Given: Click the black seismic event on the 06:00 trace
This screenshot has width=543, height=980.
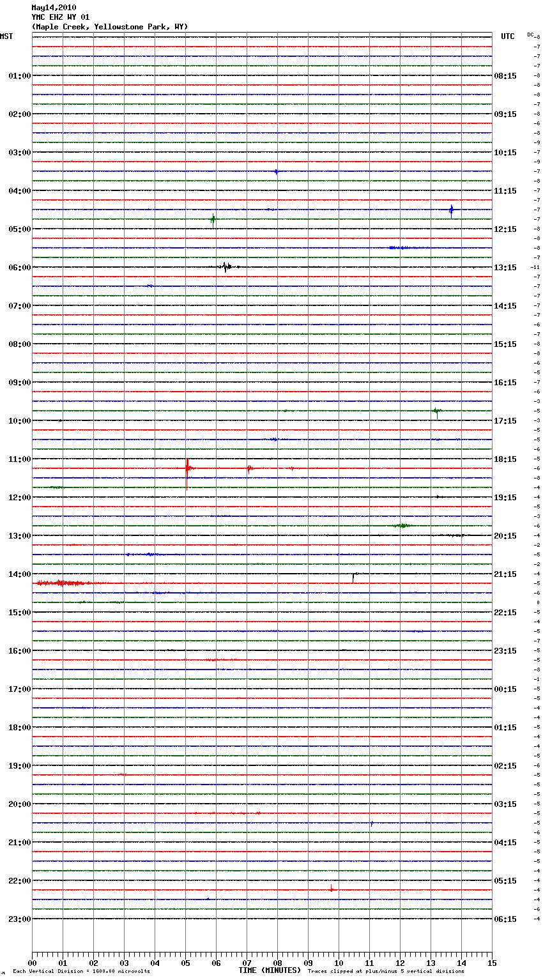Looking at the screenshot, I should point(226,266).
